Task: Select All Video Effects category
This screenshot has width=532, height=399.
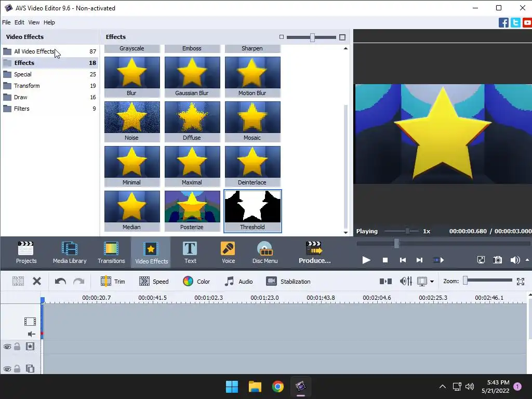Action: [50, 51]
